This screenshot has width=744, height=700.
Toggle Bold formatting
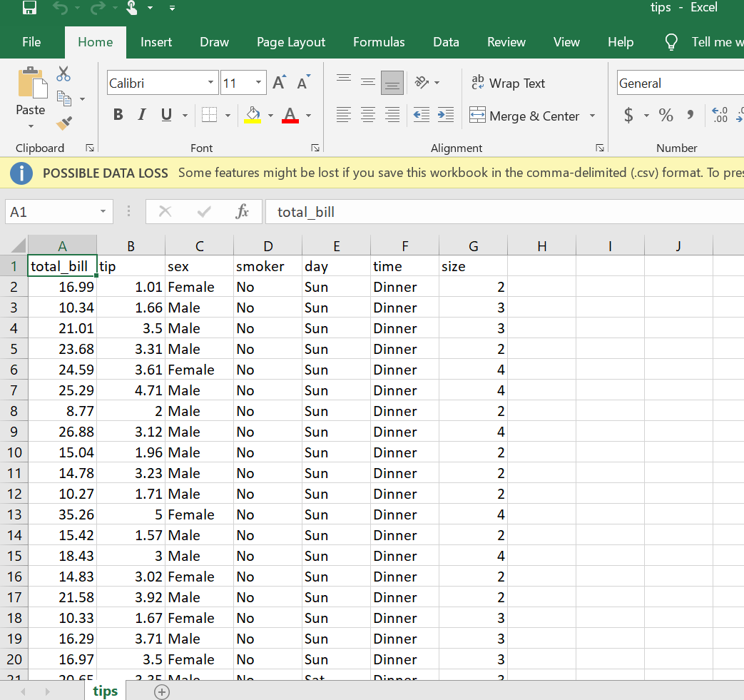pos(118,115)
